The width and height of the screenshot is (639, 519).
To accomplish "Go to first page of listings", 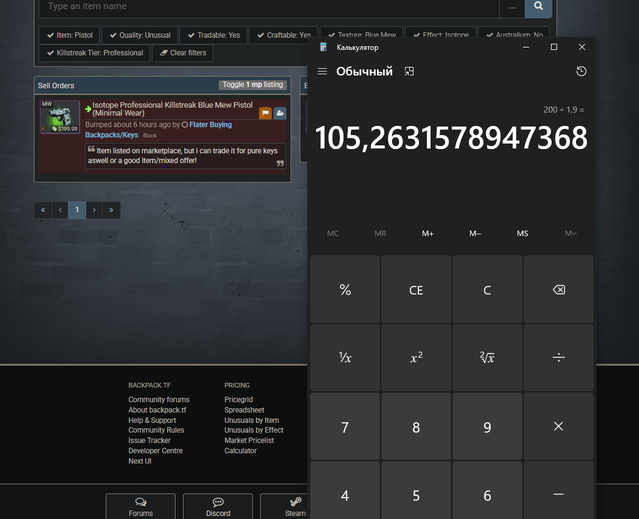I will point(43,210).
